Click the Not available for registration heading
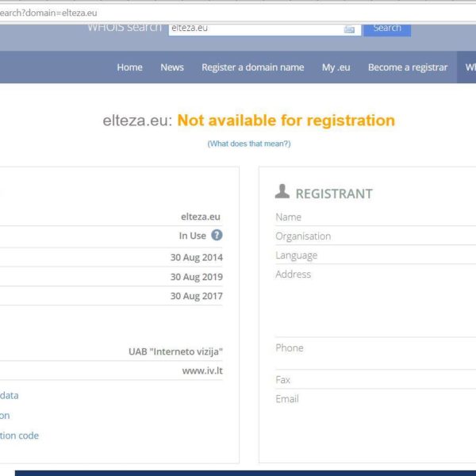This screenshot has height=476, width=476. pos(286,121)
